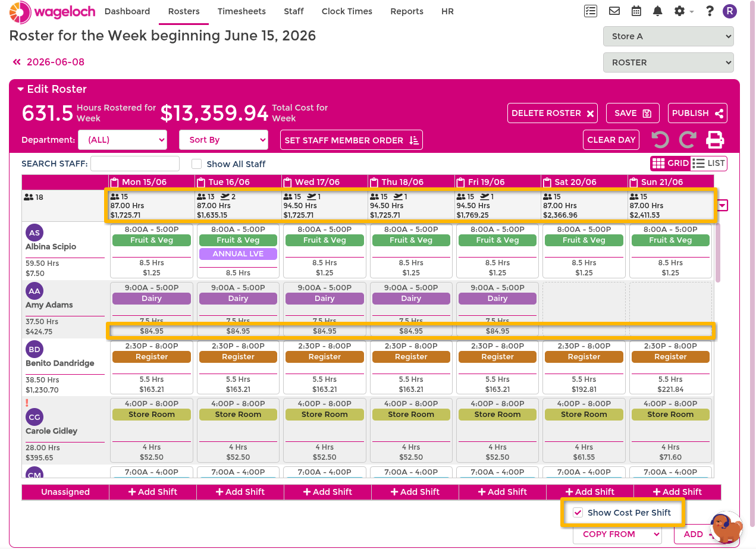Switch to GRID view
The height and width of the screenshot is (549, 756).
[x=670, y=163]
